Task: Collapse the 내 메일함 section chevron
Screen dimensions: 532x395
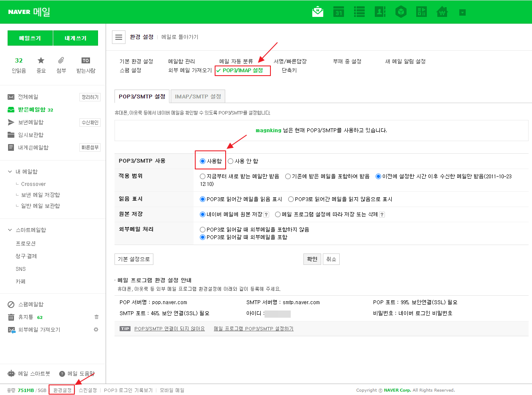Action: click(10, 172)
